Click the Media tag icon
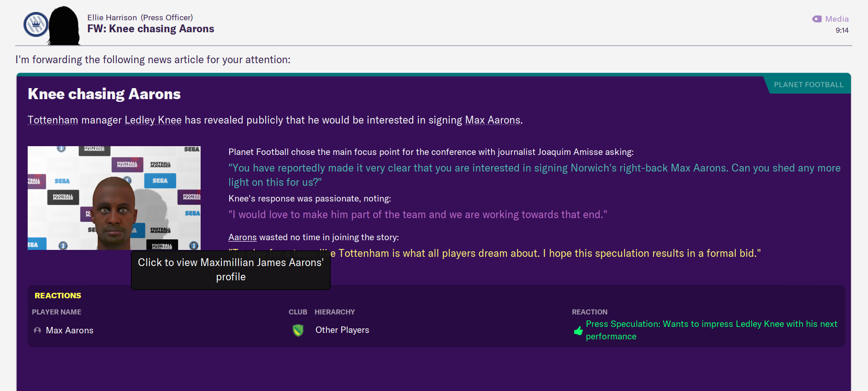This screenshot has height=391, width=868. [817, 19]
